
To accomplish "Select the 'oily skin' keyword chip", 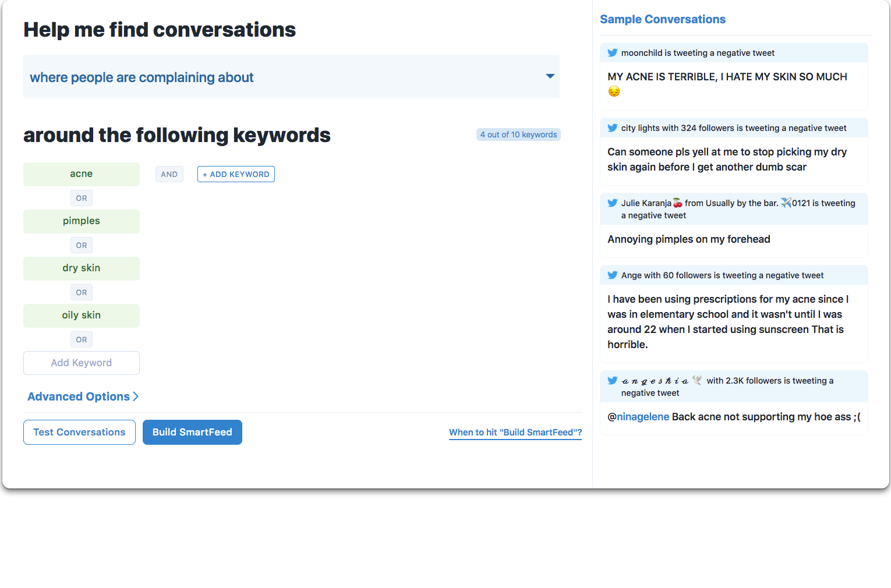I will (82, 316).
